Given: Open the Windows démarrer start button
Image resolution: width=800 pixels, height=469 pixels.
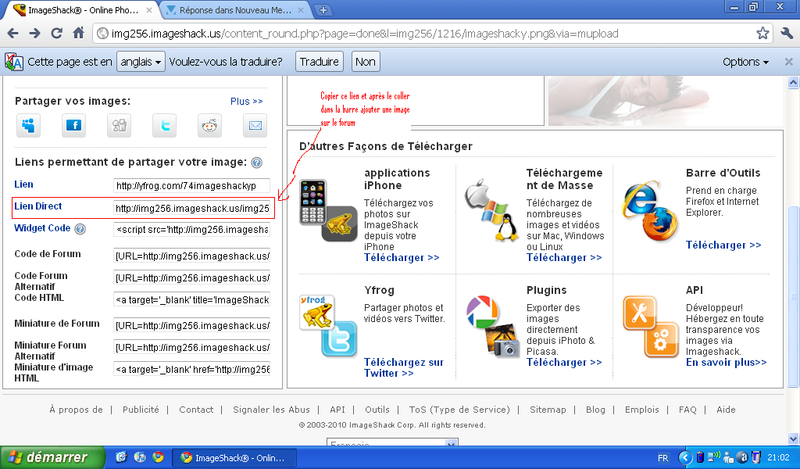Looking at the screenshot, I should point(52,457).
